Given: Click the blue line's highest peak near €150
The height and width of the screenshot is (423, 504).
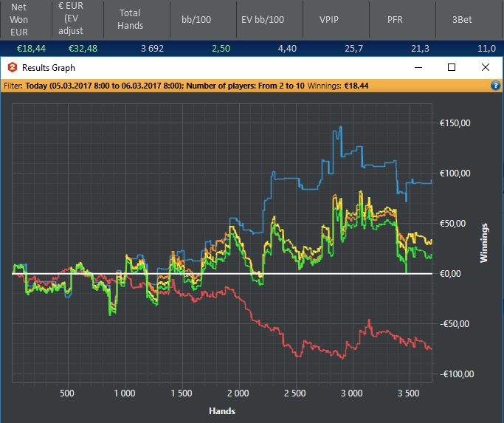Looking at the screenshot, I should [x=341, y=127].
